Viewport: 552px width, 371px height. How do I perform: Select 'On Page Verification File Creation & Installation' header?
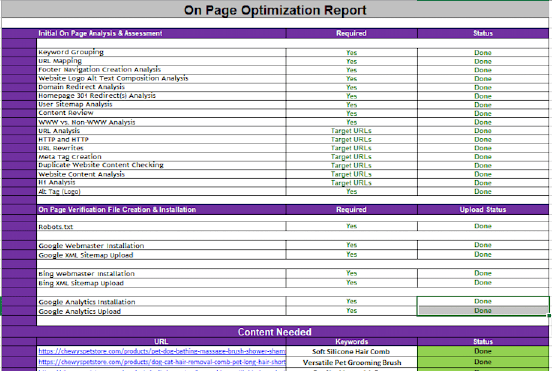tap(162, 210)
